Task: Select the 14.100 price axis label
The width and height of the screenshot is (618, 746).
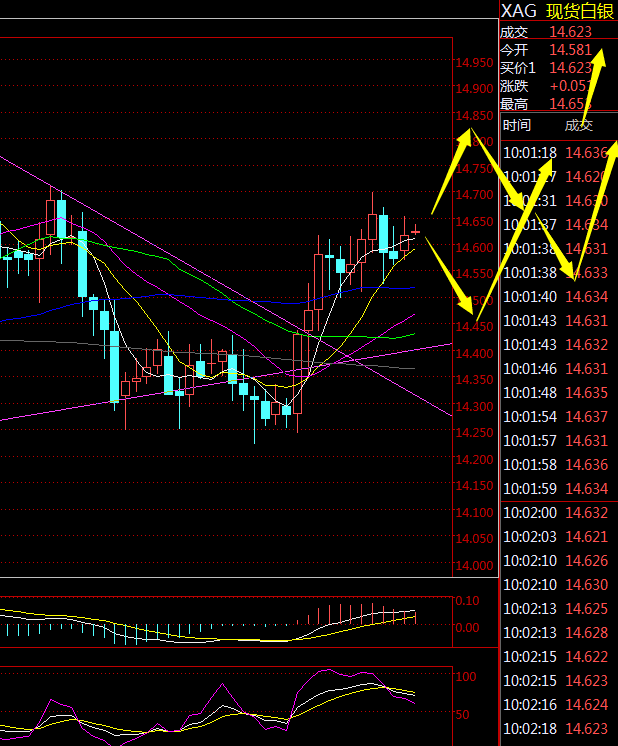Action: click(474, 512)
